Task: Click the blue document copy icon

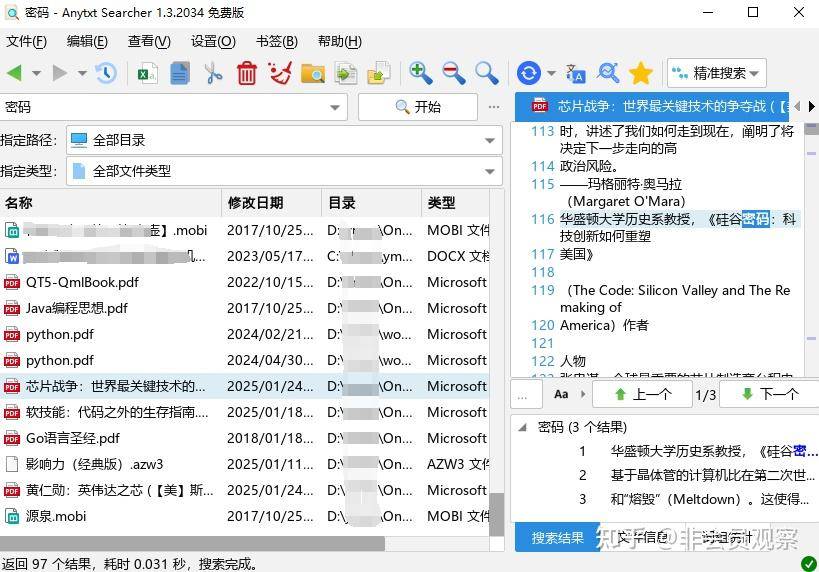Action: click(180, 74)
